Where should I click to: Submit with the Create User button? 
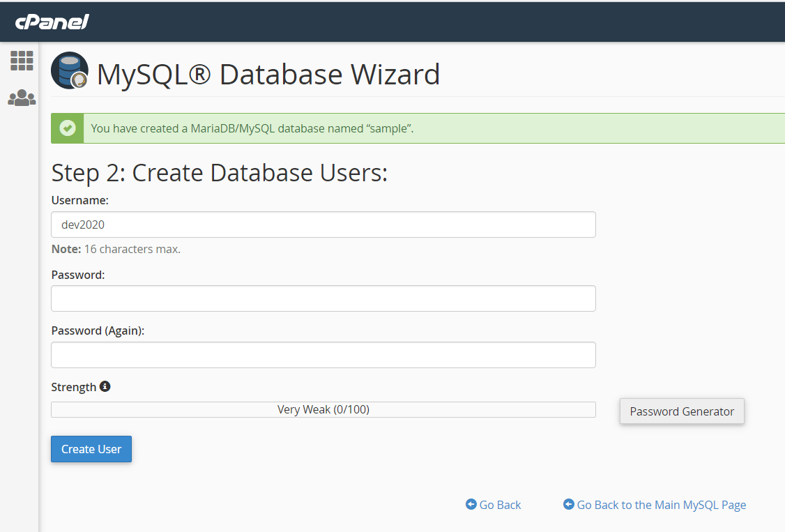coord(91,449)
